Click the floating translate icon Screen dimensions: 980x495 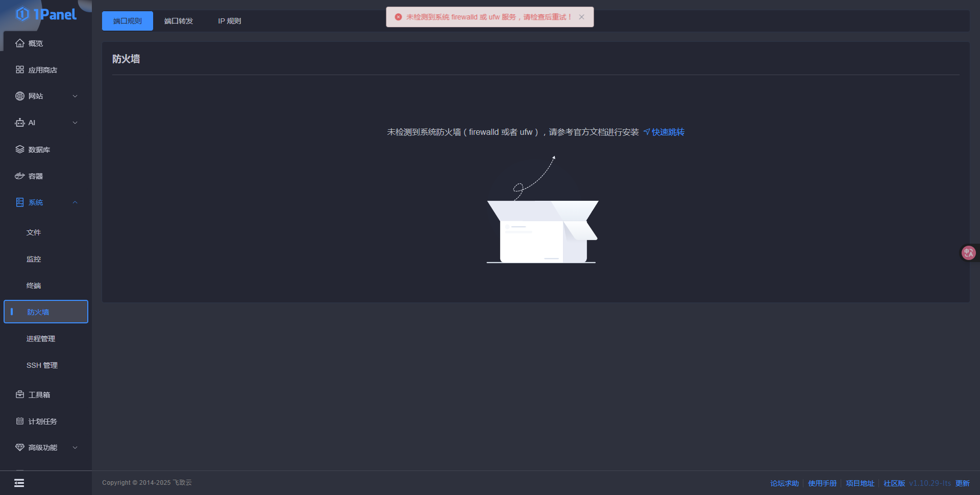tap(968, 252)
